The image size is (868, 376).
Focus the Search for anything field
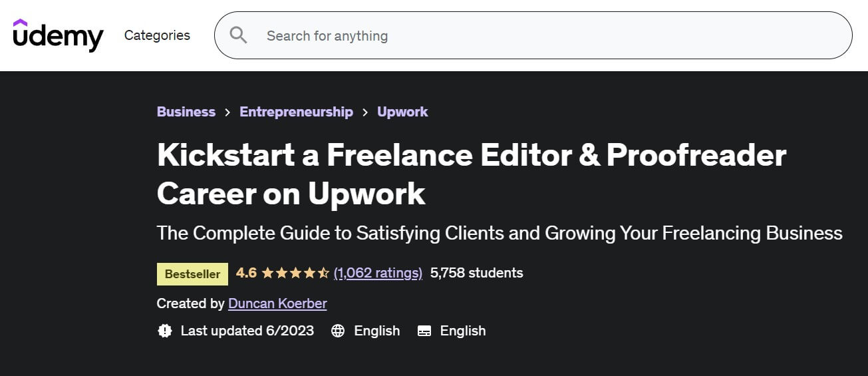533,35
